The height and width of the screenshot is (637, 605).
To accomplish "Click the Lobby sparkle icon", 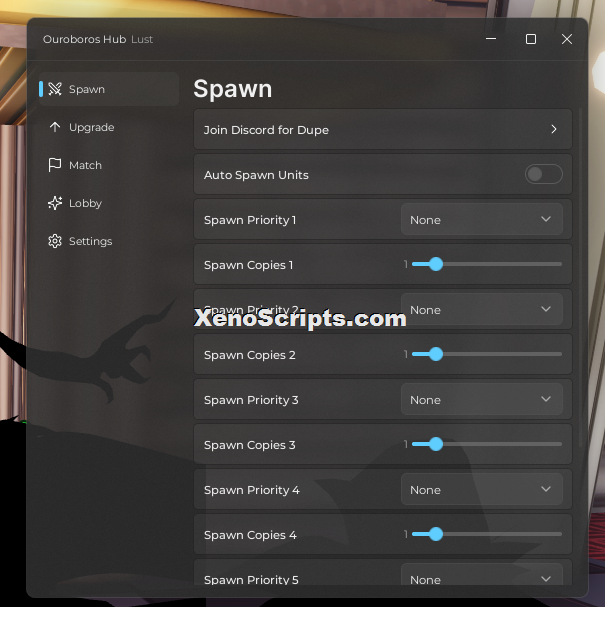I will (x=55, y=203).
